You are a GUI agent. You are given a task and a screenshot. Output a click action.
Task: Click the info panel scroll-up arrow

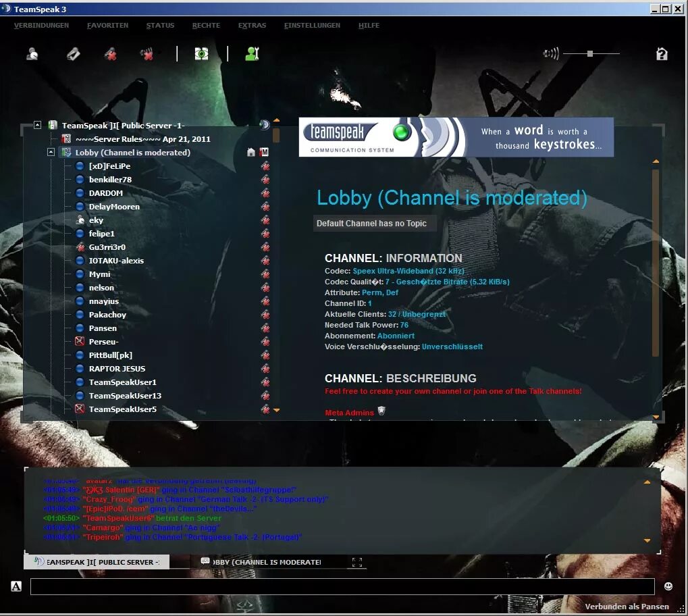point(656,161)
